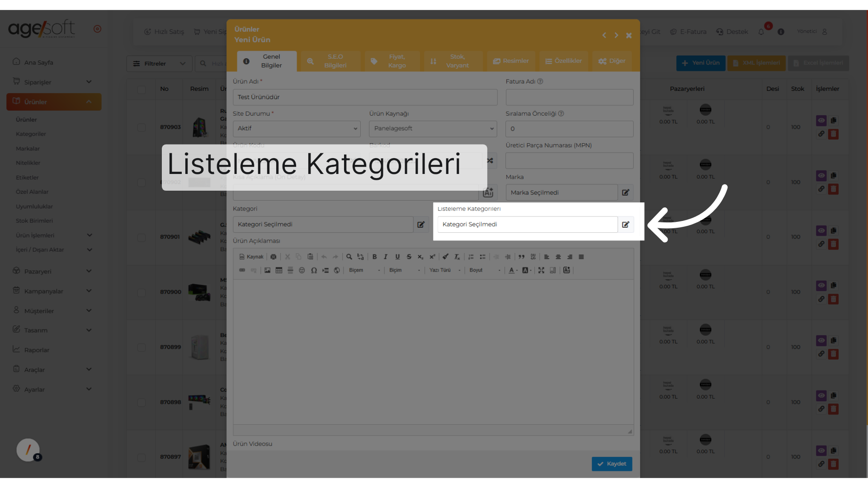Apply strikethrough formatting in editor
868x488 pixels.
(x=409, y=257)
